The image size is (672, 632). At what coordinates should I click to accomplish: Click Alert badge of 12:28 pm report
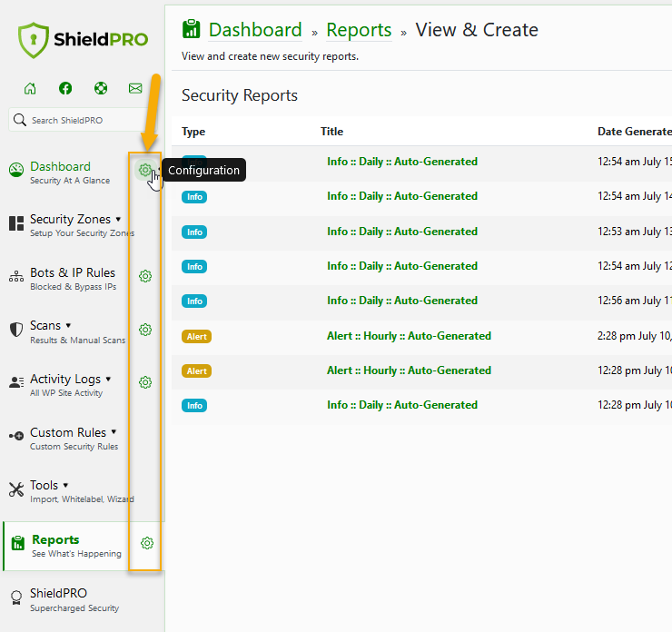point(196,371)
